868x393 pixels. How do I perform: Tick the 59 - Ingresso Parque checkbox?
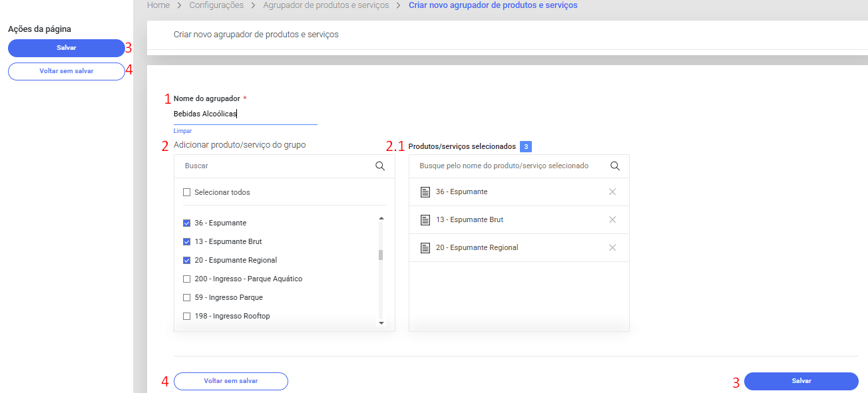[187, 297]
